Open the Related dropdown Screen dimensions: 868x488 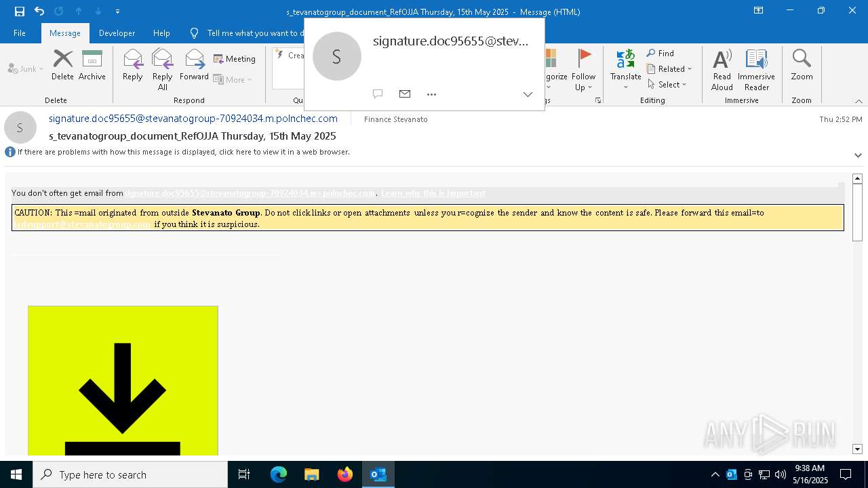[x=670, y=68]
